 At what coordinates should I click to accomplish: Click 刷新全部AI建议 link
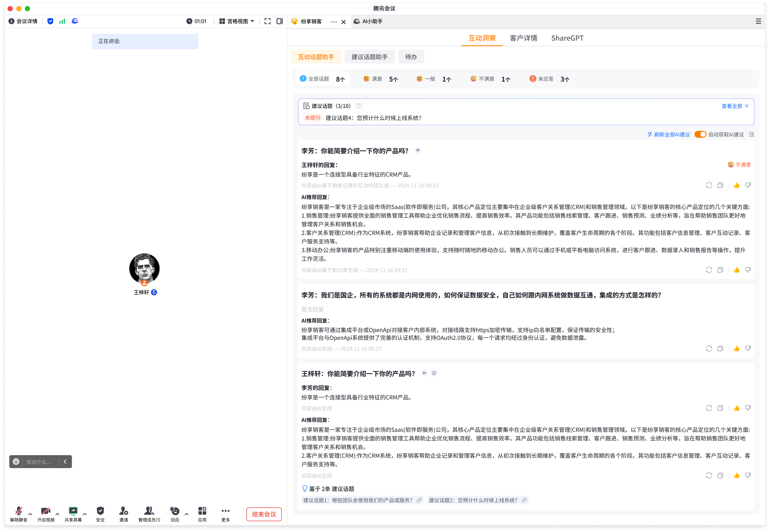coord(669,135)
